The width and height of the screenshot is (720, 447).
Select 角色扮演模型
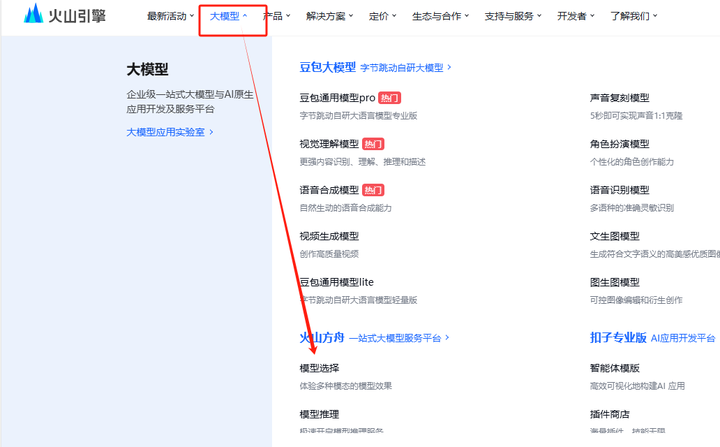tap(619, 144)
